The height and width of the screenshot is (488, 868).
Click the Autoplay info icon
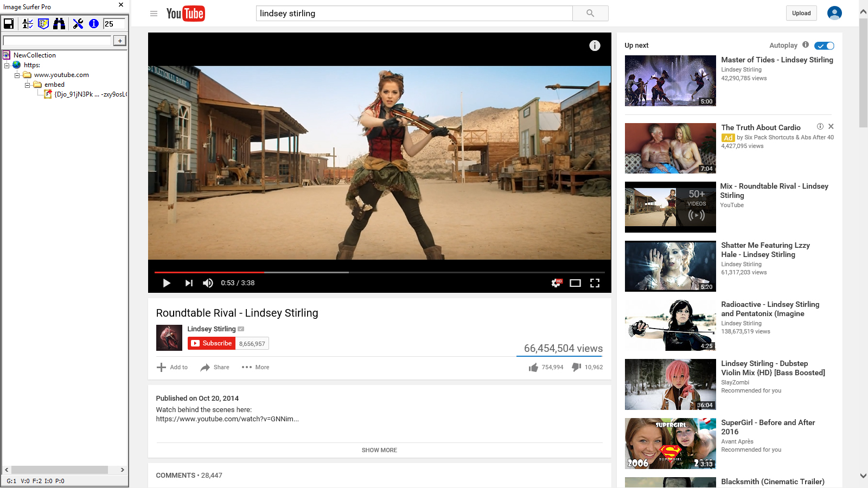(806, 45)
